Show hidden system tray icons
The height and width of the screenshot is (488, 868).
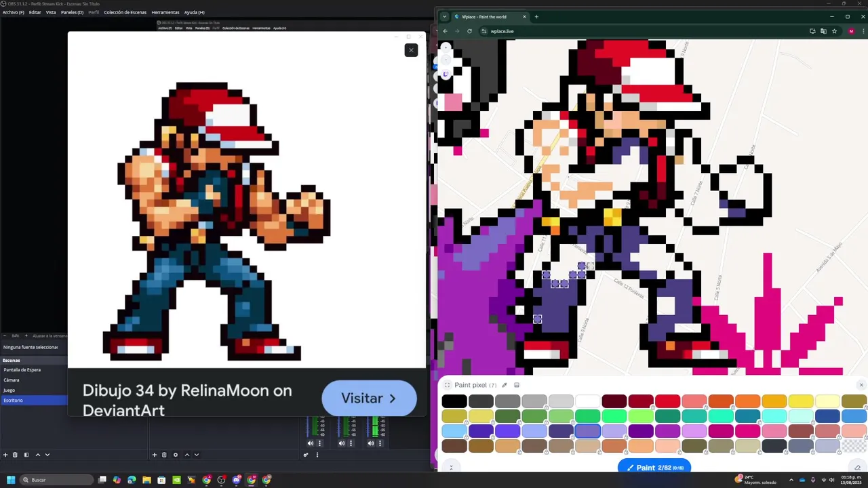(792, 480)
